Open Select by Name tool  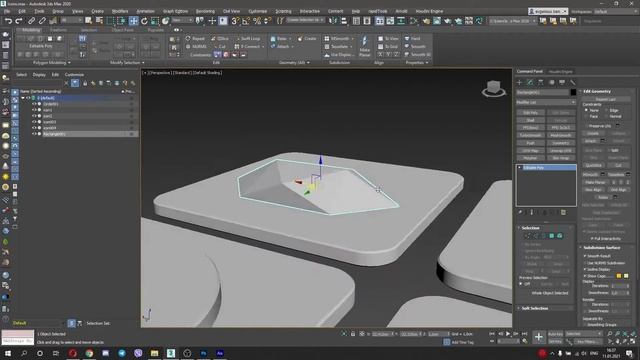[x=99, y=21]
